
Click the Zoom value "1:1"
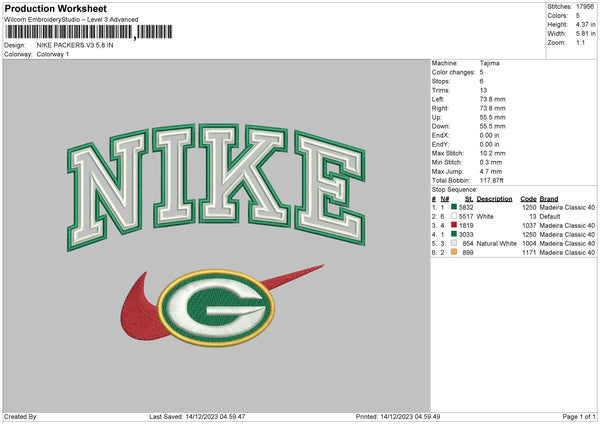[x=580, y=42]
